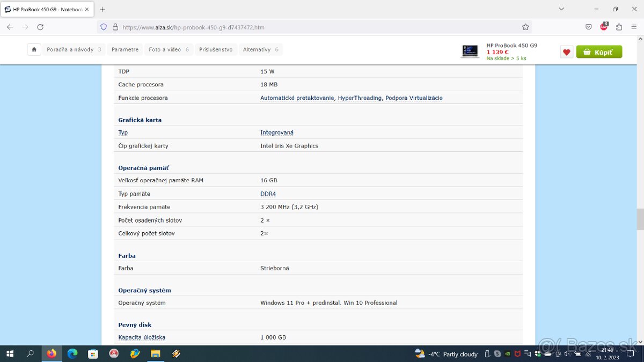The image size is (644, 362).
Task: Open the volume control in the tray
Action: click(x=566, y=354)
